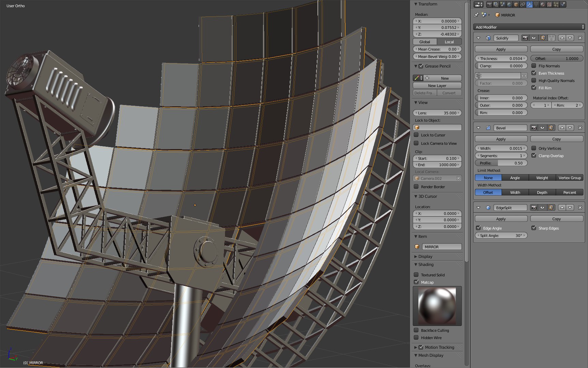Viewport: 588px width, 368px height.
Task: Open the Add Modifier dropdown
Action: point(529,27)
